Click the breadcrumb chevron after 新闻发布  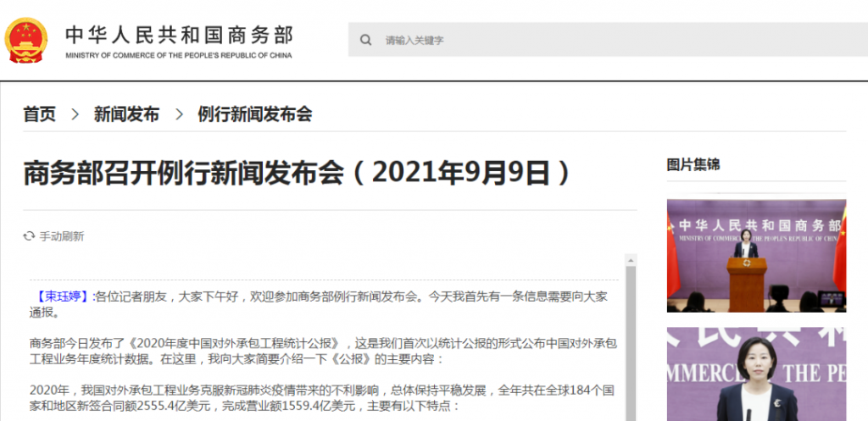(179, 114)
